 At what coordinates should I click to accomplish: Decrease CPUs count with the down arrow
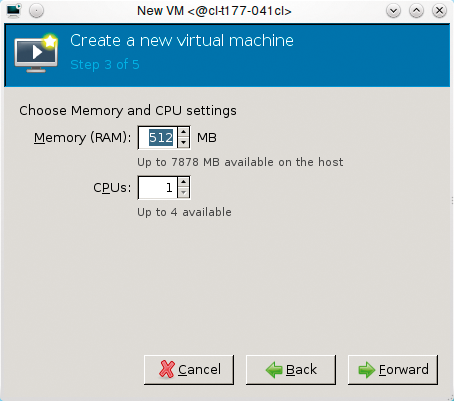183,193
